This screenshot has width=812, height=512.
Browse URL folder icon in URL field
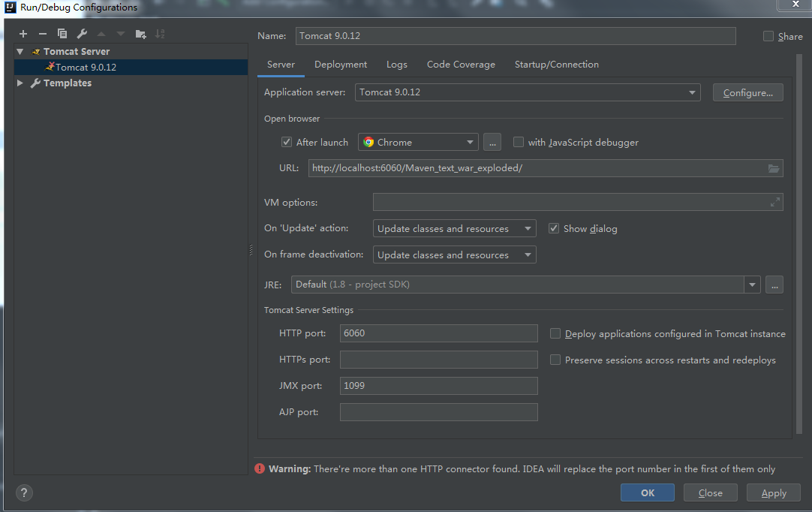pyautogui.click(x=773, y=168)
